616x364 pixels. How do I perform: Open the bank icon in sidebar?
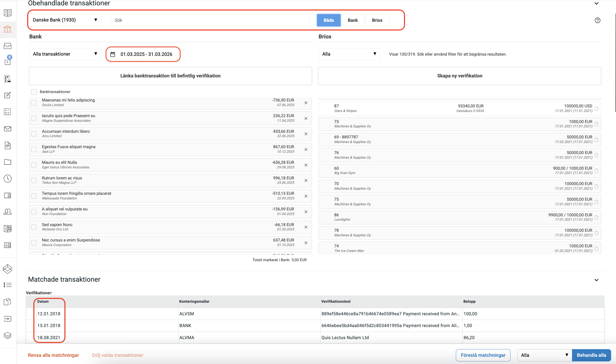pos(7,29)
